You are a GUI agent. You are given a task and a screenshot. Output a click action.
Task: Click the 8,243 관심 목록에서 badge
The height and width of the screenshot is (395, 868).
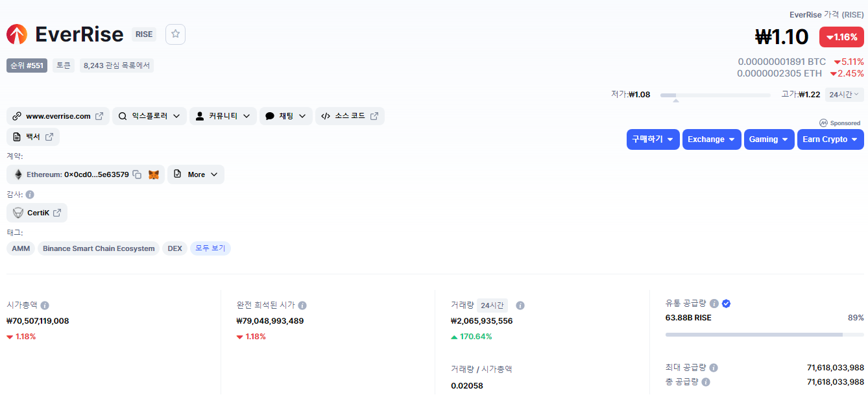[x=117, y=66]
